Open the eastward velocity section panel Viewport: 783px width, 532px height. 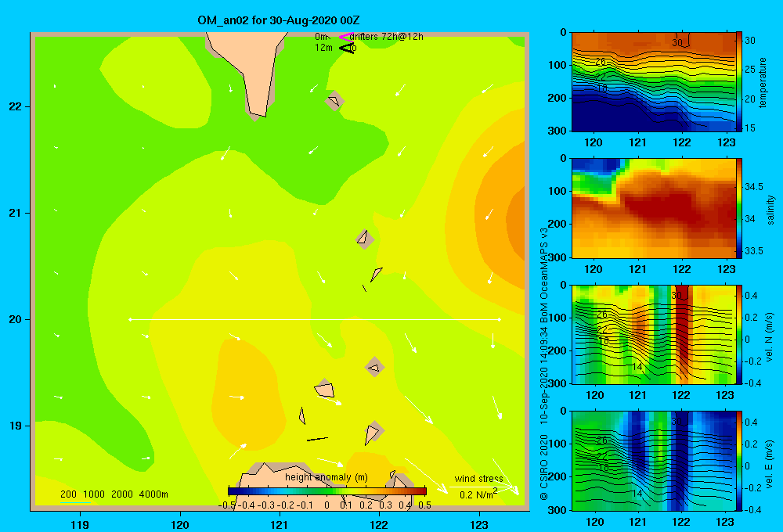tap(654, 461)
